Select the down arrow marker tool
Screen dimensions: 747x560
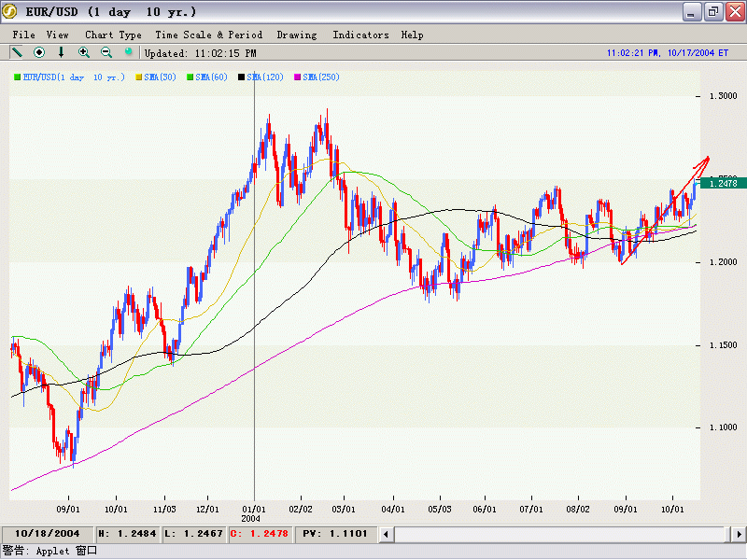62,53
